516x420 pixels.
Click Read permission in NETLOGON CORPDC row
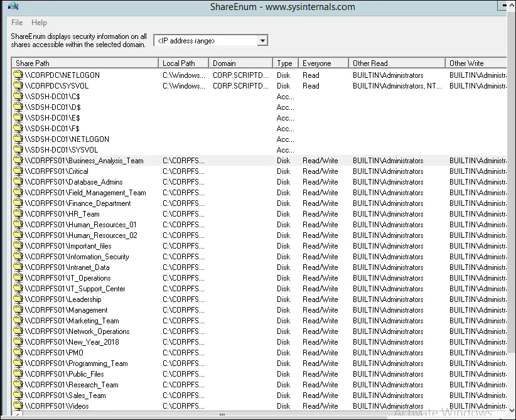pyautogui.click(x=311, y=75)
